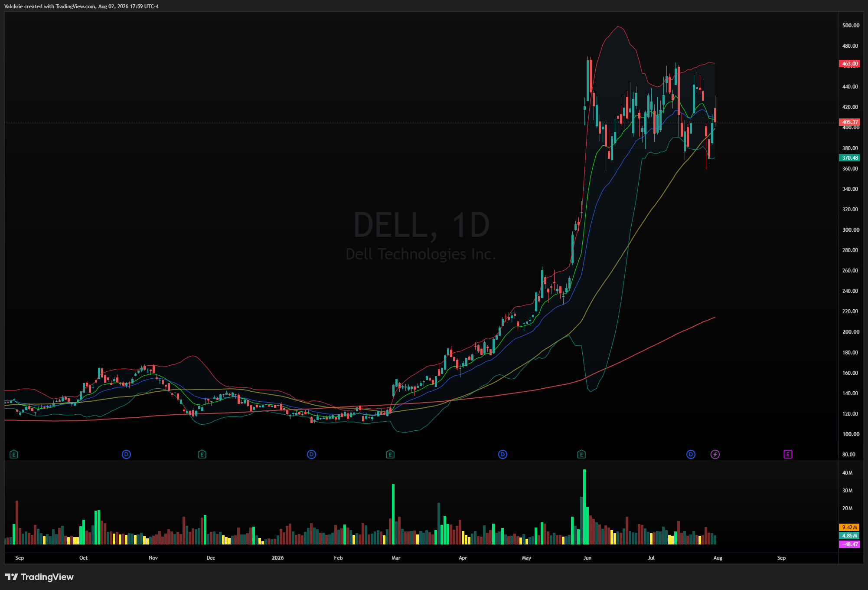This screenshot has width=868, height=590.
Task: Click the 160.00 price axis label
Action: click(850, 373)
